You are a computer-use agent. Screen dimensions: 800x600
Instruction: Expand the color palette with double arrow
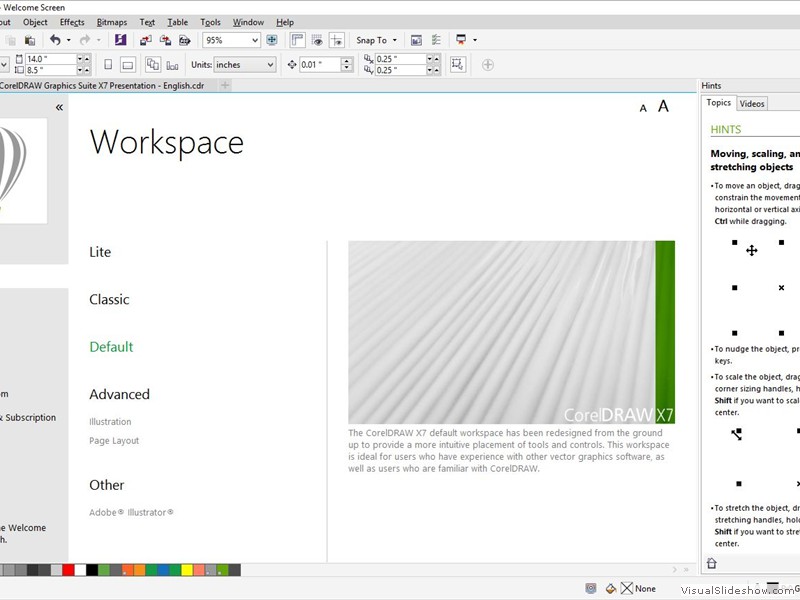pos(686,569)
